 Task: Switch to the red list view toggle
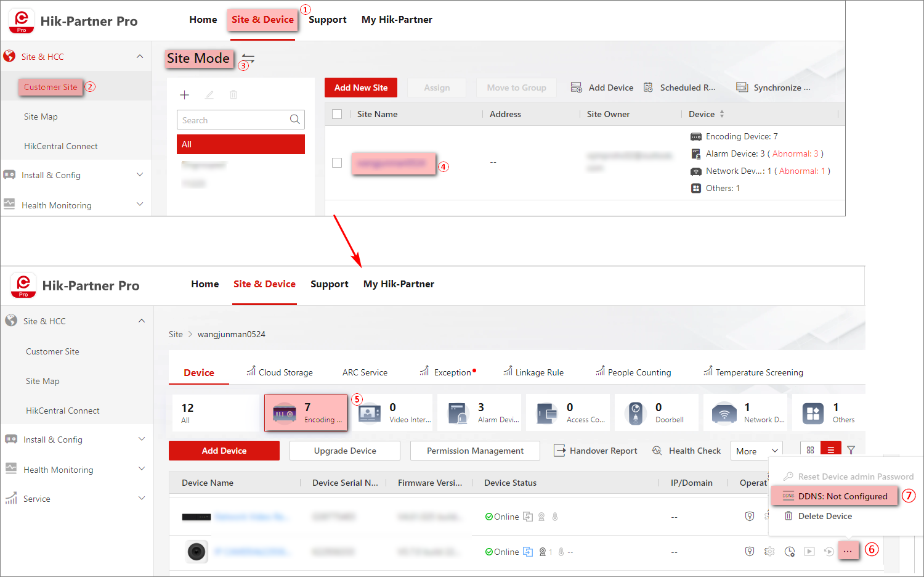pyautogui.click(x=830, y=450)
